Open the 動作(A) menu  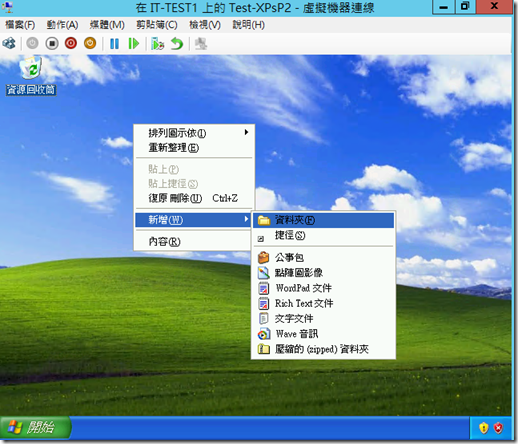point(62,25)
